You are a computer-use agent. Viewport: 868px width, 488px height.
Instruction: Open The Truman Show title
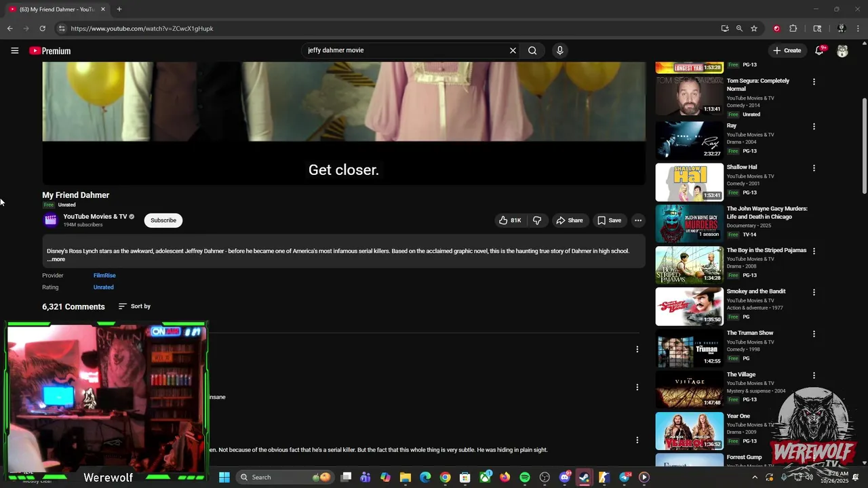pyautogui.click(x=750, y=333)
